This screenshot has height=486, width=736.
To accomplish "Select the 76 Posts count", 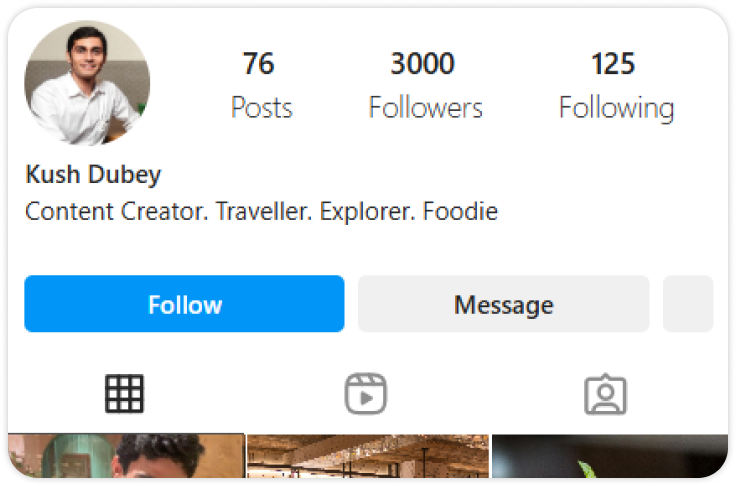I will coord(261,85).
